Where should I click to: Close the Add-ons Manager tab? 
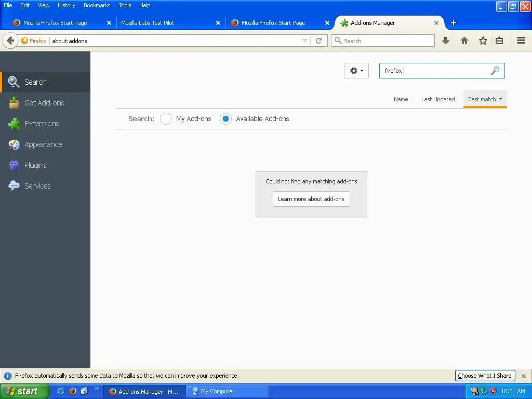(436, 23)
